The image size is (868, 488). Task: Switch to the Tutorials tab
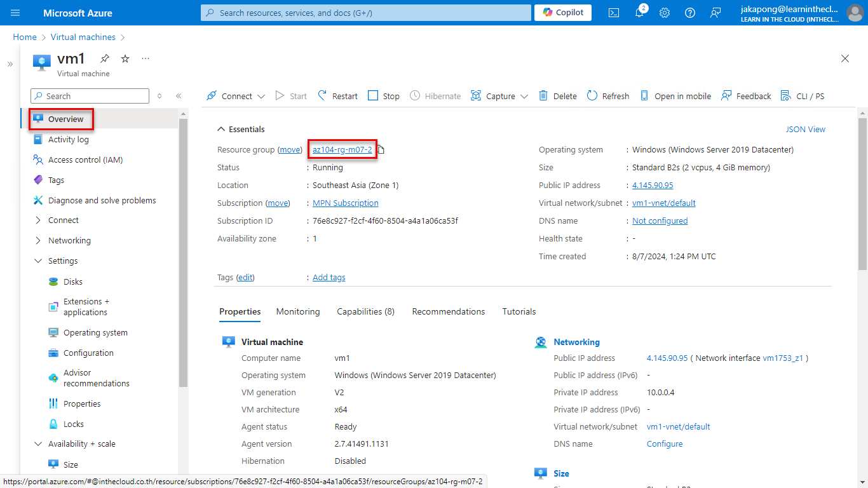(x=519, y=311)
